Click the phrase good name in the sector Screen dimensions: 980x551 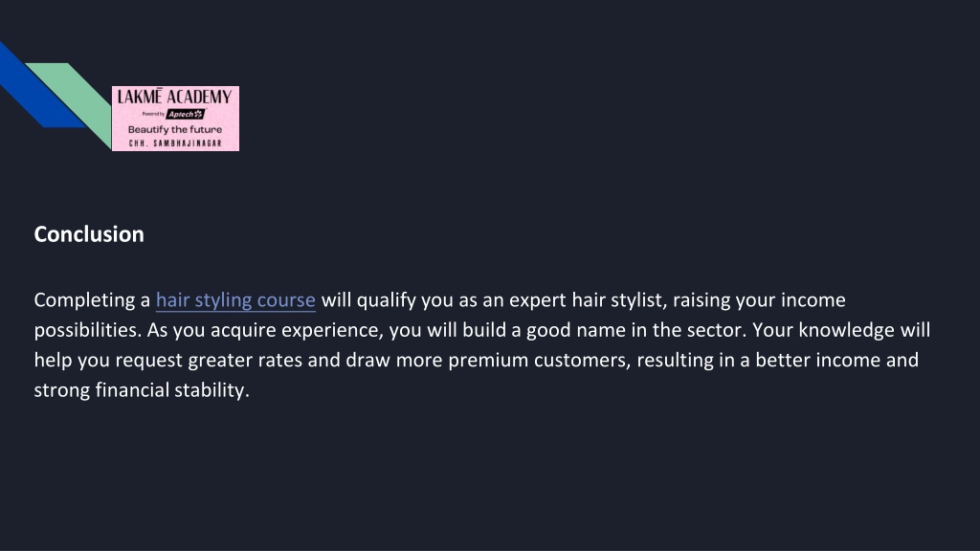click(636, 330)
